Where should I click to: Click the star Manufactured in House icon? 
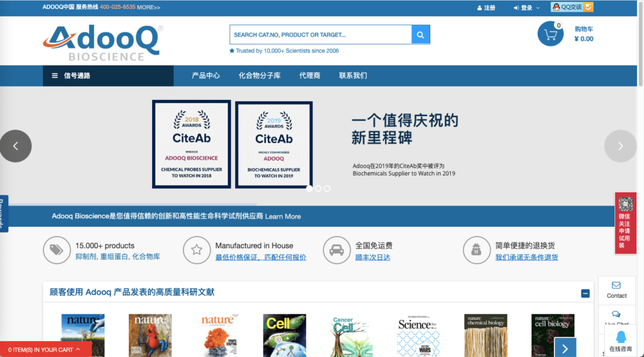(x=197, y=250)
